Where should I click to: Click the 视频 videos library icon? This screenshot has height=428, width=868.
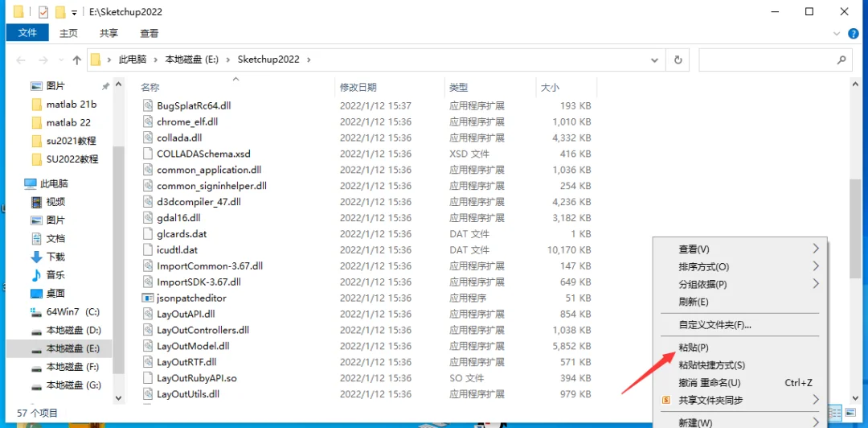[36, 202]
